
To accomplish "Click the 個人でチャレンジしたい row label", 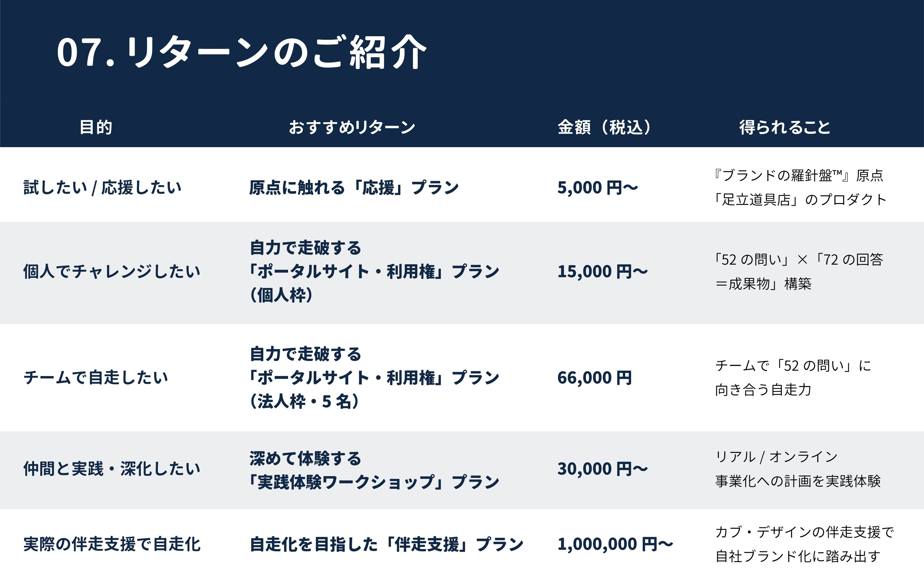I will (112, 272).
